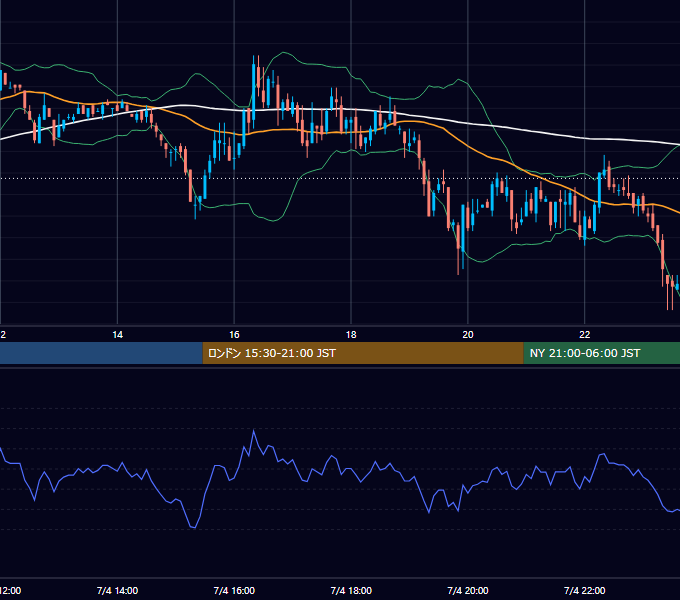Click the '7/4 14:00' label under the oscillator

click(x=118, y=590)
